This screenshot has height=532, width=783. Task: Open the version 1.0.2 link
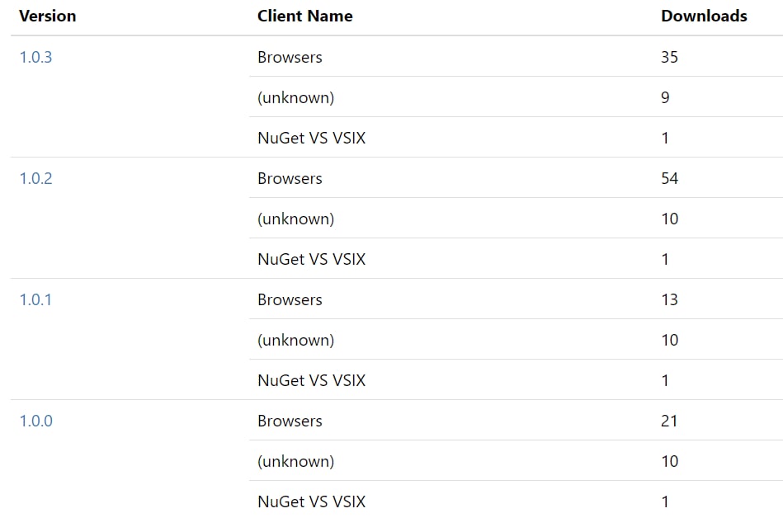[35, 179]
